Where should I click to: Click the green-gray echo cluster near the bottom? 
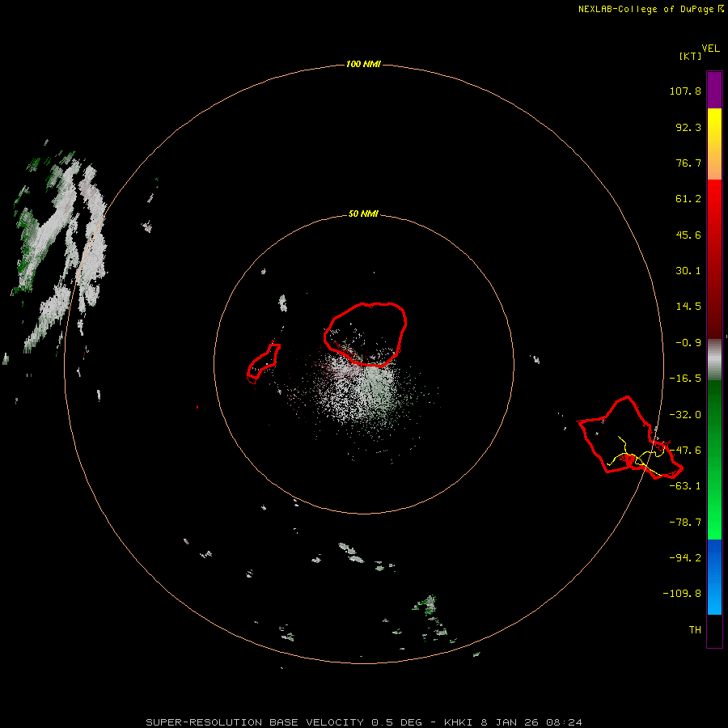click(430, 606)
